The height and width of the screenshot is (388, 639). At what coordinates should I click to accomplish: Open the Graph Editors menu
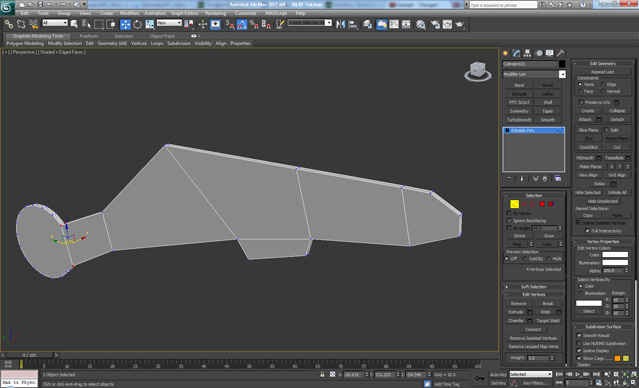click(x=185, y=13)
